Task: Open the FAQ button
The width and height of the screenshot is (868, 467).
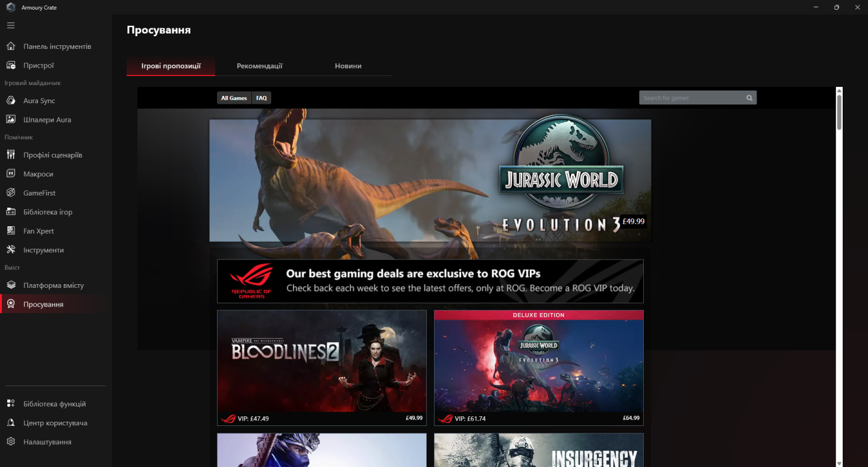Action: pos(262,98)
